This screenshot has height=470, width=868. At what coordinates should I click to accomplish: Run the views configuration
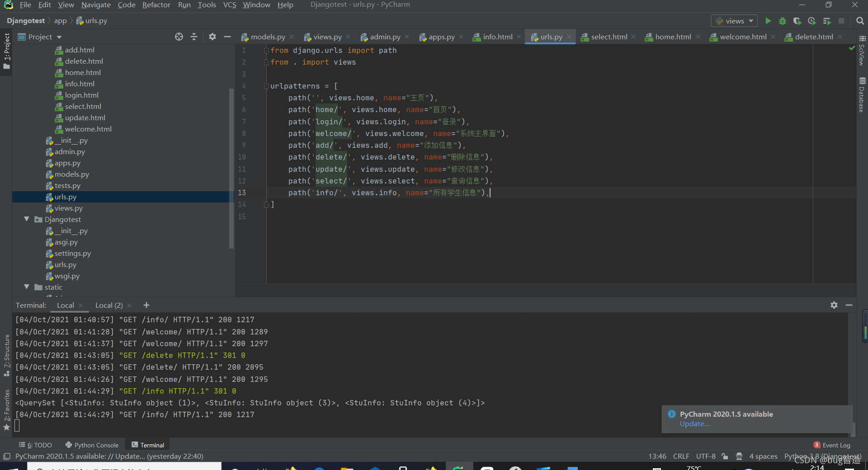pyautogui.click(x=768, y=21)
